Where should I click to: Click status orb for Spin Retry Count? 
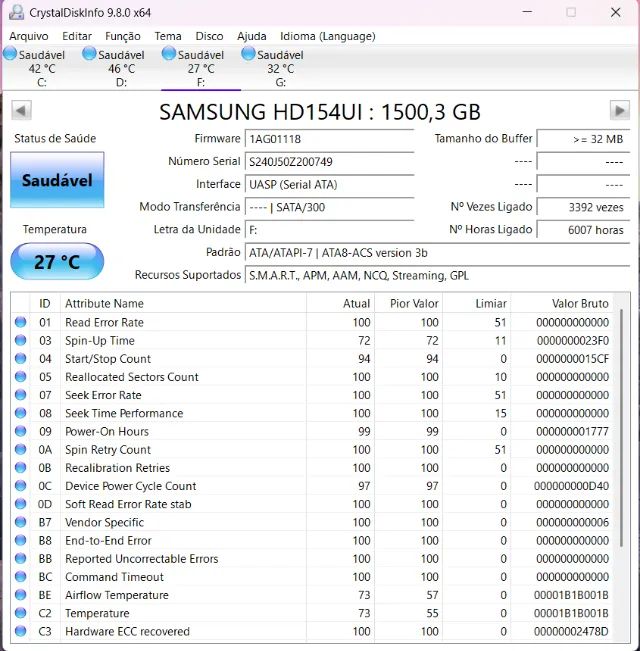click(20, 449)
